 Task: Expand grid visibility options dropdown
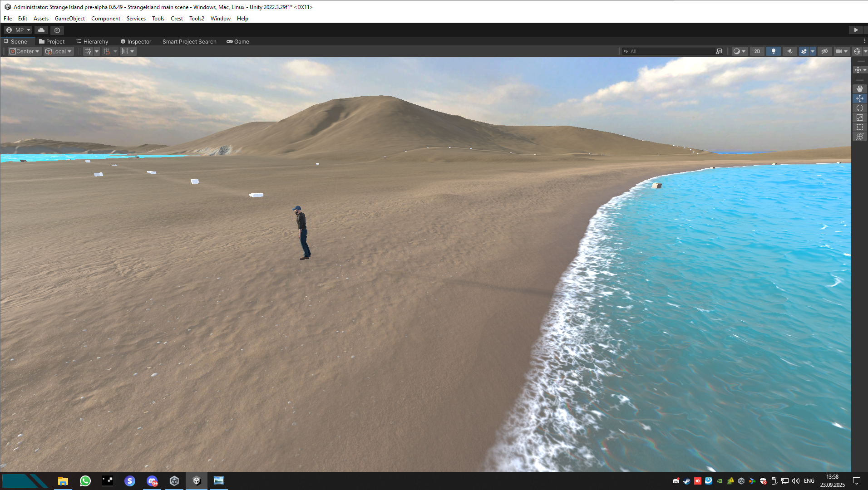click(x=97, y=51)
